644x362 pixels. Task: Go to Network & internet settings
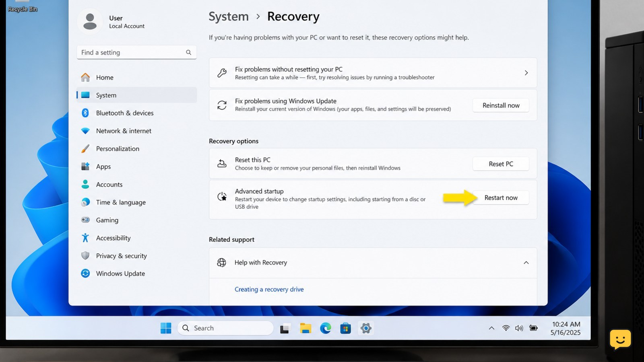coord(136,131)
